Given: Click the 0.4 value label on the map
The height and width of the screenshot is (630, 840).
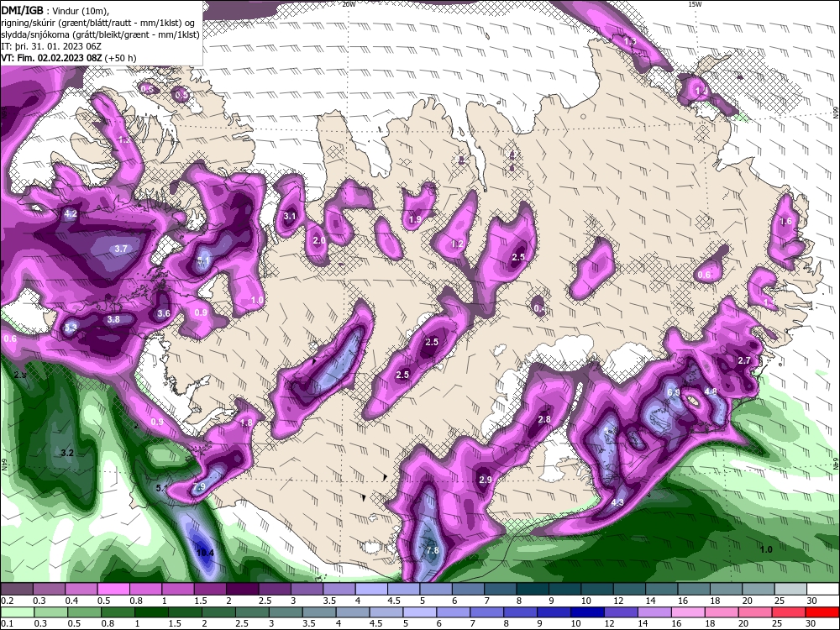Looking at the screenshot, I should 539,308.
